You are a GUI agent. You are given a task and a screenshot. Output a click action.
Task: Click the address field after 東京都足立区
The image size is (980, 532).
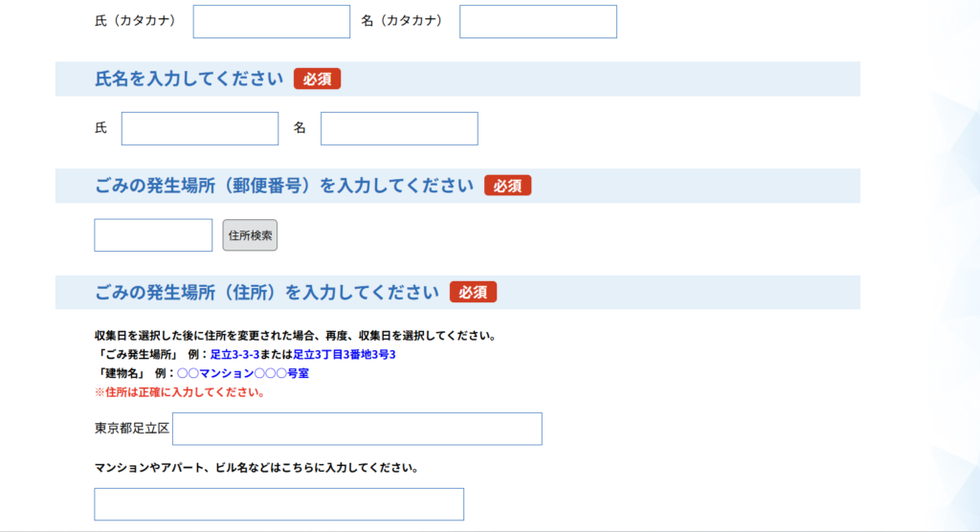tap(357, 429)
